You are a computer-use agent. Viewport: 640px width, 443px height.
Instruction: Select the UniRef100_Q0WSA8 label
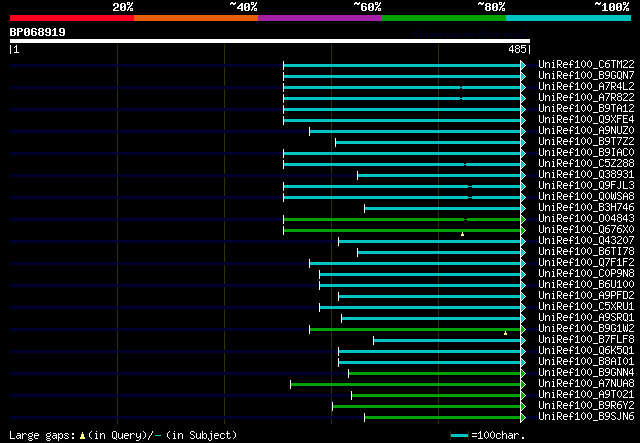click(x=586, y=196)
